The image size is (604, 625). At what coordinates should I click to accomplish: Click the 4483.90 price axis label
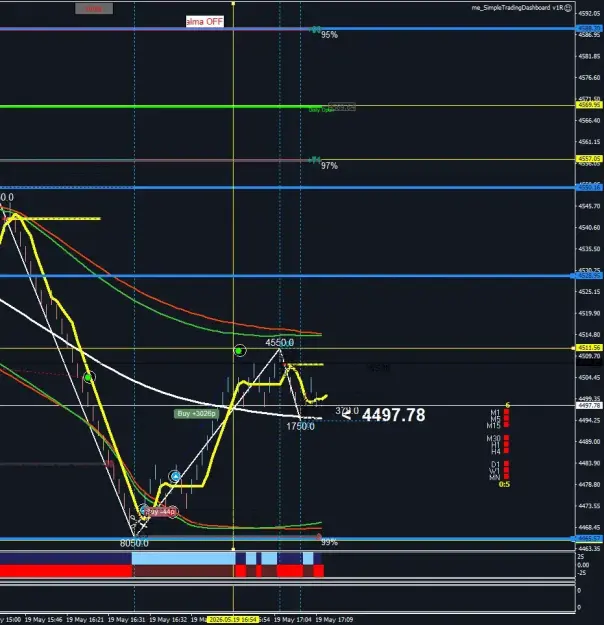click(x=589, y=463)
